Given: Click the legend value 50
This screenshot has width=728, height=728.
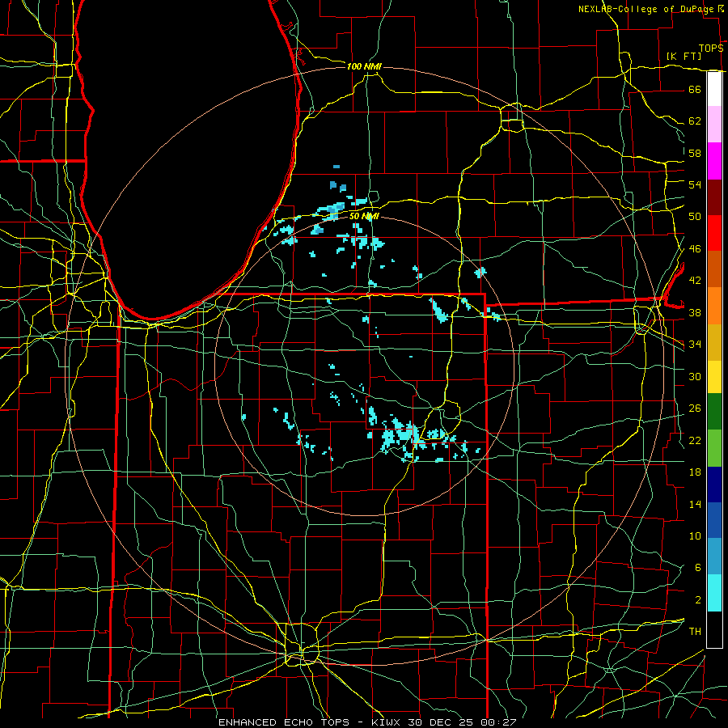Looking at the screenshot, I should [695, 217].
